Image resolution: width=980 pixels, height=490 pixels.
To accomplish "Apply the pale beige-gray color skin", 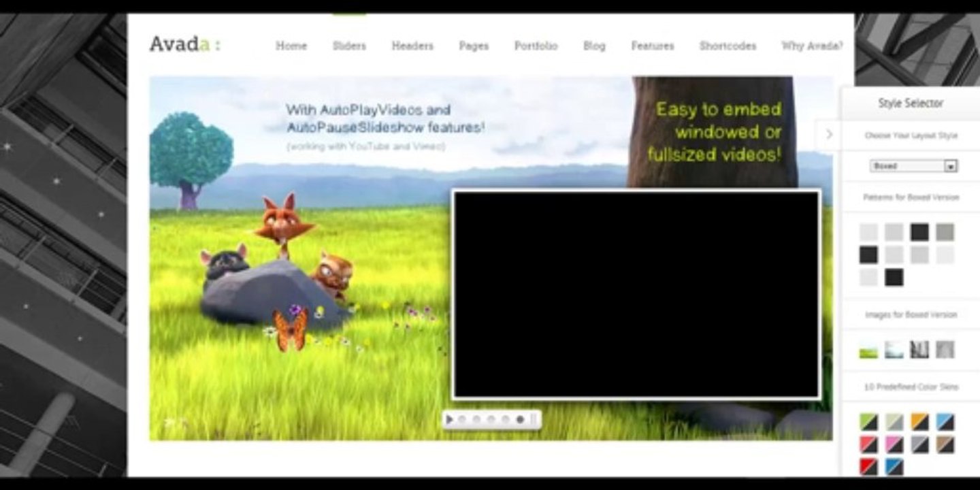I will coord(894,422).
